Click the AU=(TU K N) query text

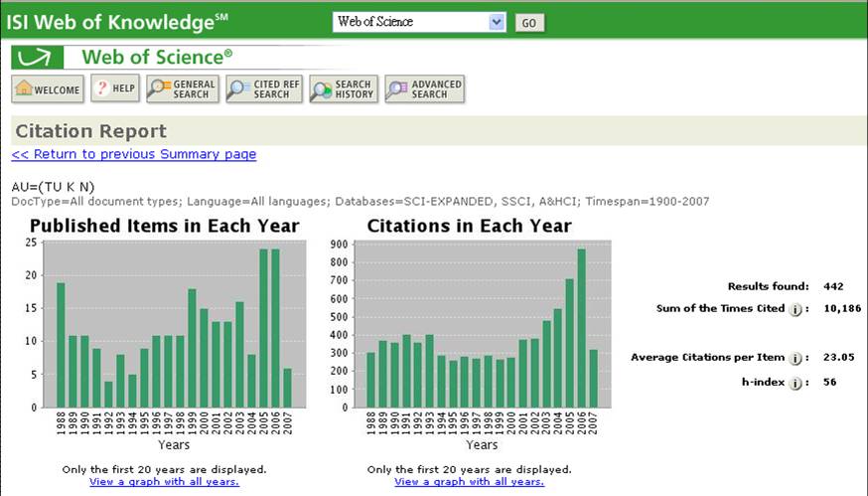pos(53,187)
